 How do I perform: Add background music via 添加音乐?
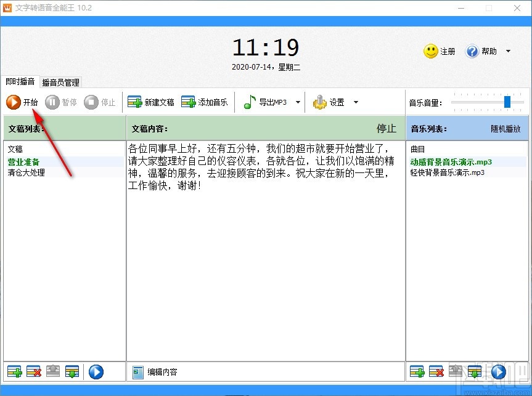[205, 102]
